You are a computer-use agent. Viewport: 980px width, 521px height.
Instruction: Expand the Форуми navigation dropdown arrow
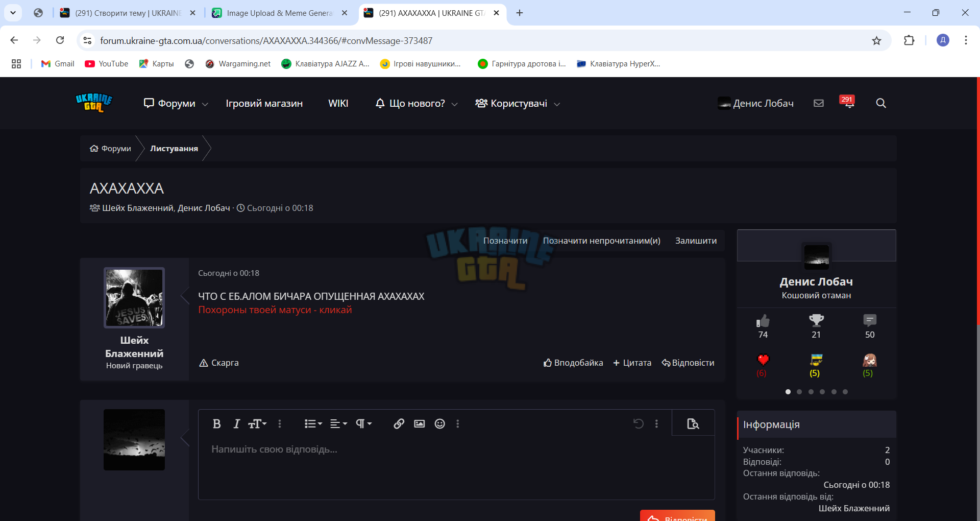coord(205,104)
